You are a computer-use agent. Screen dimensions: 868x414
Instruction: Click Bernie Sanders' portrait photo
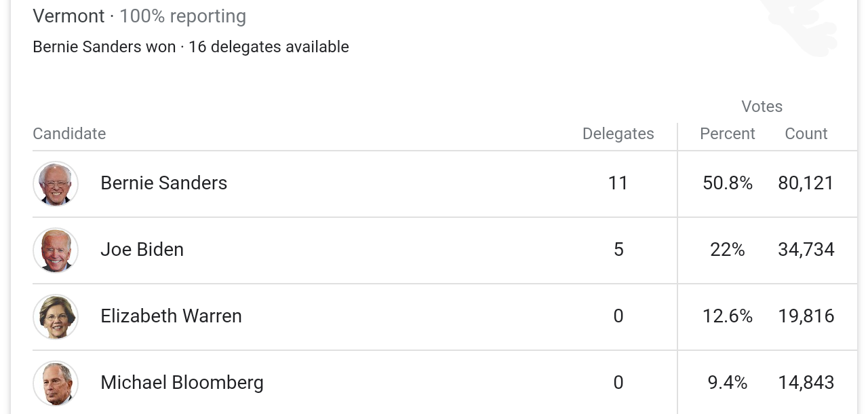[x=56, y=184]
